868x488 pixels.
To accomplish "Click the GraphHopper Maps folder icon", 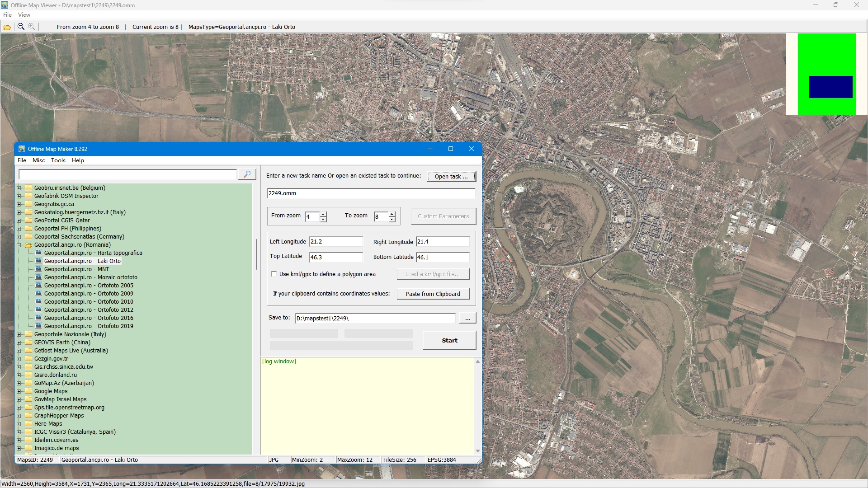I will [28, 416].
